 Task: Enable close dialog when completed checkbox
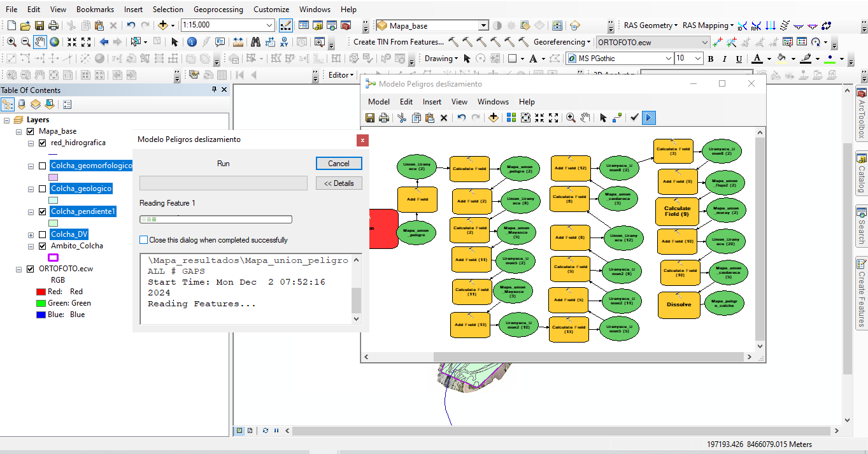[x=144, y=240]
